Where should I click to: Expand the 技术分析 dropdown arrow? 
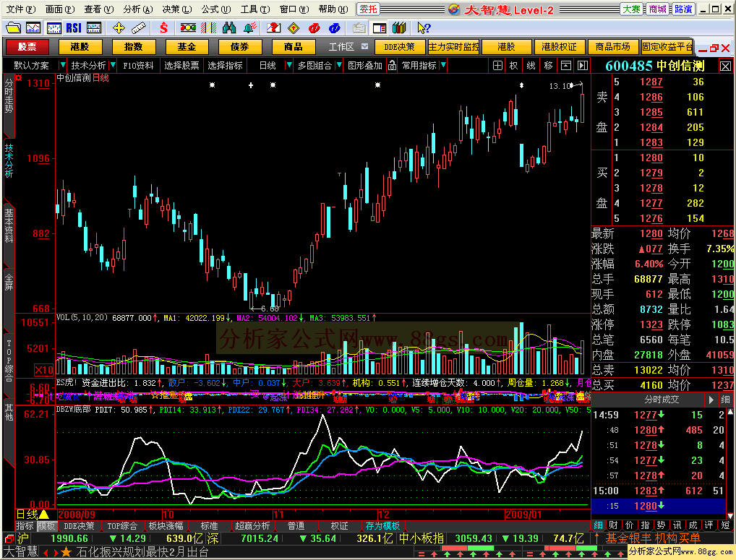113,65
